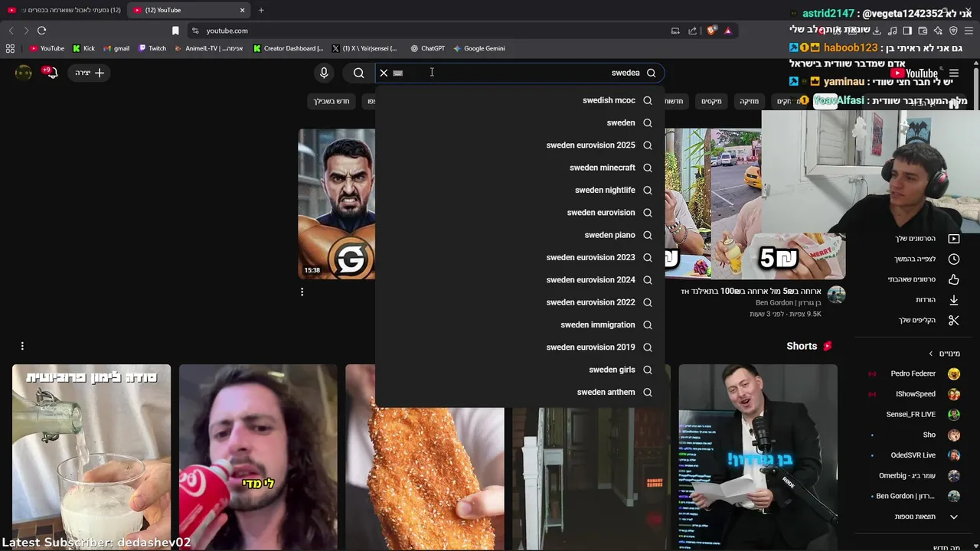Focus the YouTube search field containing 'swedea'
This screenshot has height=551, width=980.
click(521, 73)
